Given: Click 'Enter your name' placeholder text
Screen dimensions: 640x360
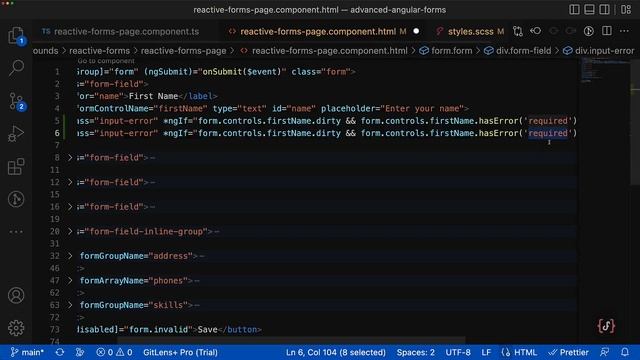Looking at the screenshot, I should [x=422, y=109].
